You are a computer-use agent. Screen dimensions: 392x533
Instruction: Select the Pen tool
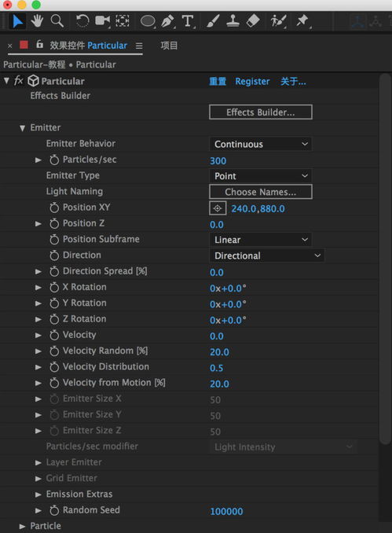click(167, 21)
